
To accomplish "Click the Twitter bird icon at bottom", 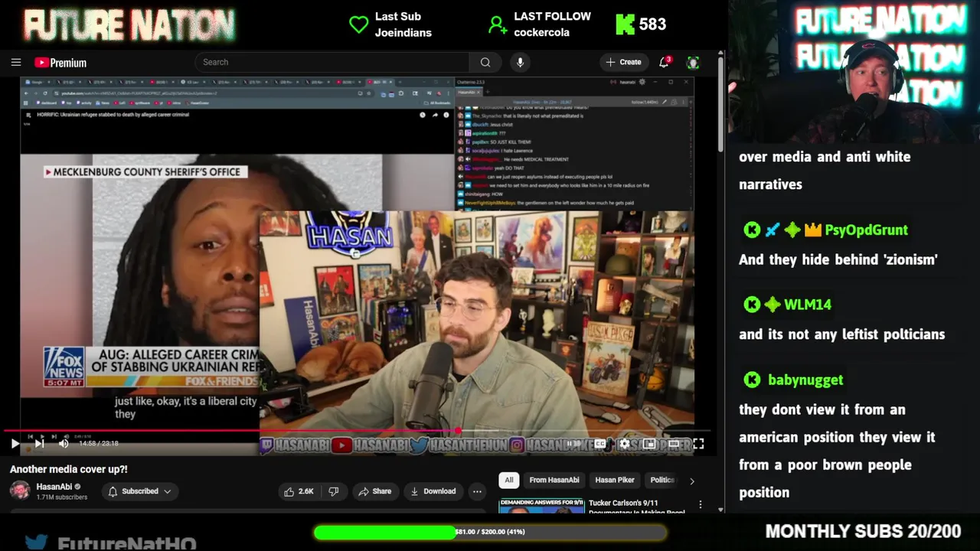I will (x=36, y=543).
